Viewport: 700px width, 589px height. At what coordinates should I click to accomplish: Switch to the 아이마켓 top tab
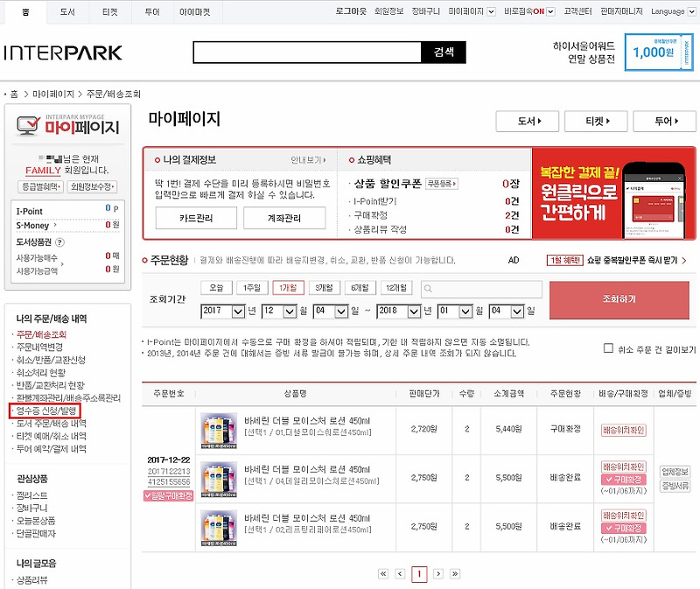tap(194, 12)
